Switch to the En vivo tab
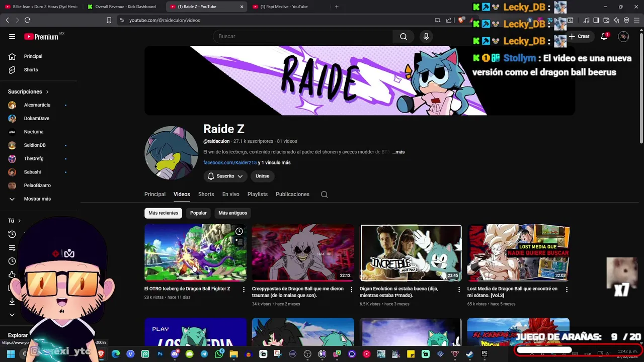 point(231,195)
